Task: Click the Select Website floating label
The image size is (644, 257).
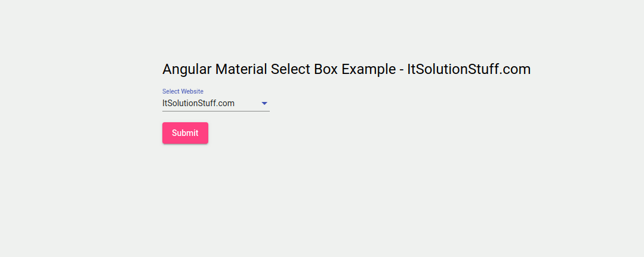Action: coord(183,91)
